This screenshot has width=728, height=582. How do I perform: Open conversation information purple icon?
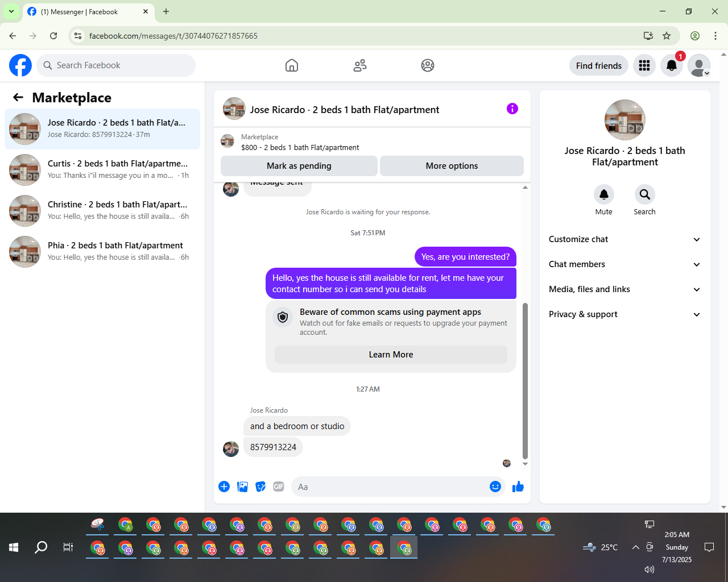[x=512, y=109]
